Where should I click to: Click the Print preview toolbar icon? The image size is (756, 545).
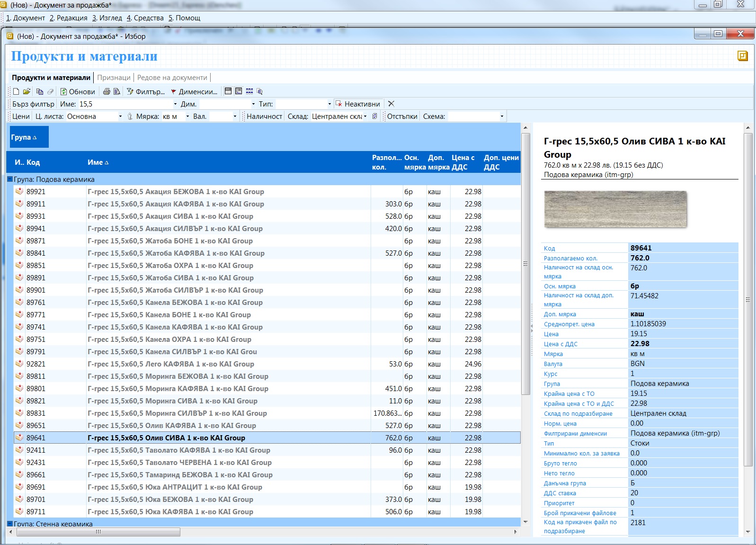pyautogui.click(x=117, y=91)
